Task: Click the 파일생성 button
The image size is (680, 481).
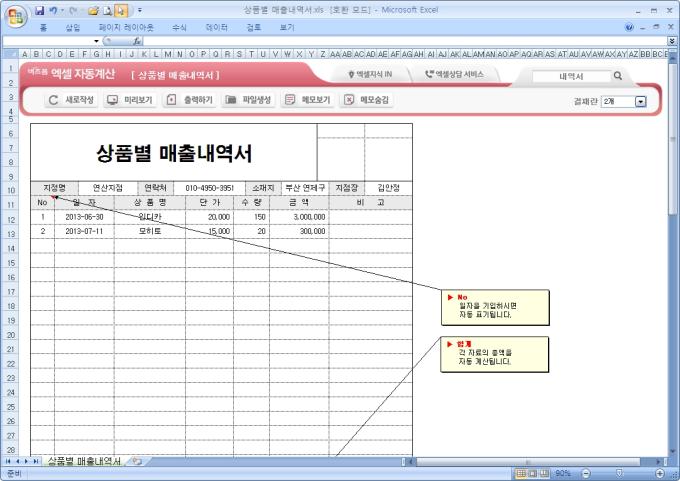Action: tap(248, 100)
